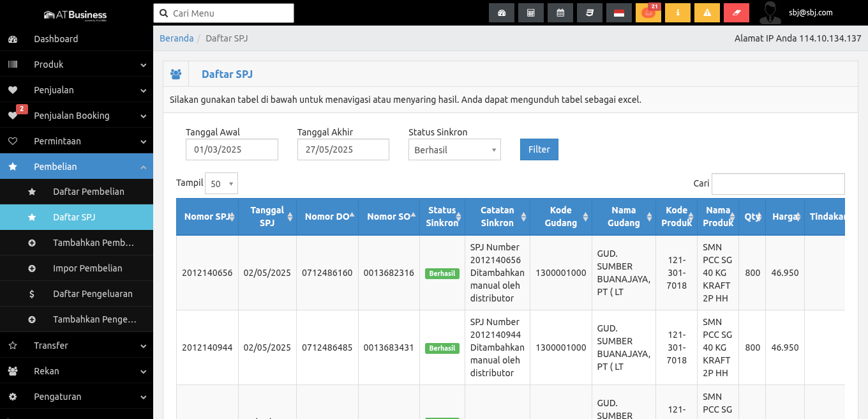Open the calculator tool
The image size is (868, 419).
click(x=531, y=13)
